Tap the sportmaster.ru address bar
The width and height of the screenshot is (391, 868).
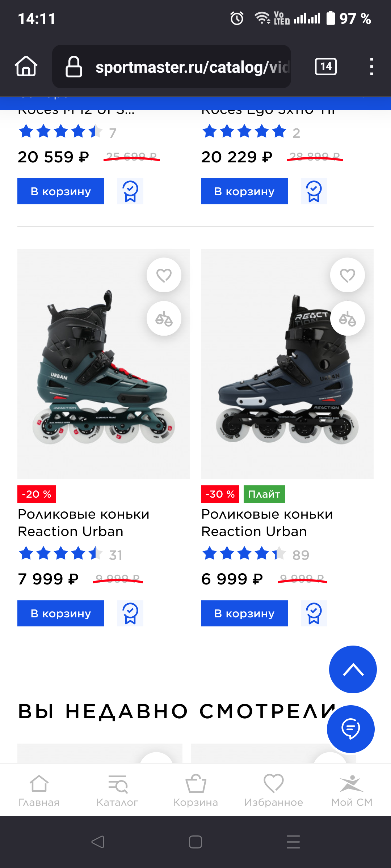tap(181, 67)
